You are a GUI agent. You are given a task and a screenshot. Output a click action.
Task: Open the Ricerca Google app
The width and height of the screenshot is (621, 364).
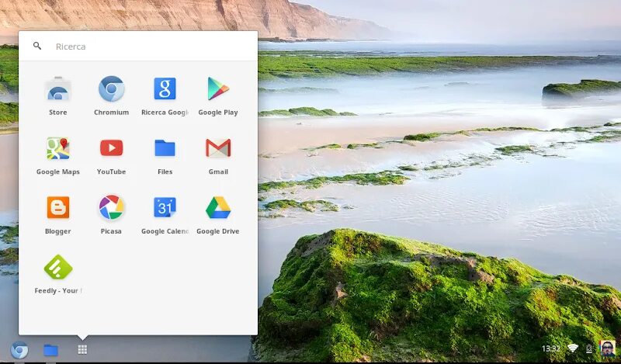tap(165, 88)
